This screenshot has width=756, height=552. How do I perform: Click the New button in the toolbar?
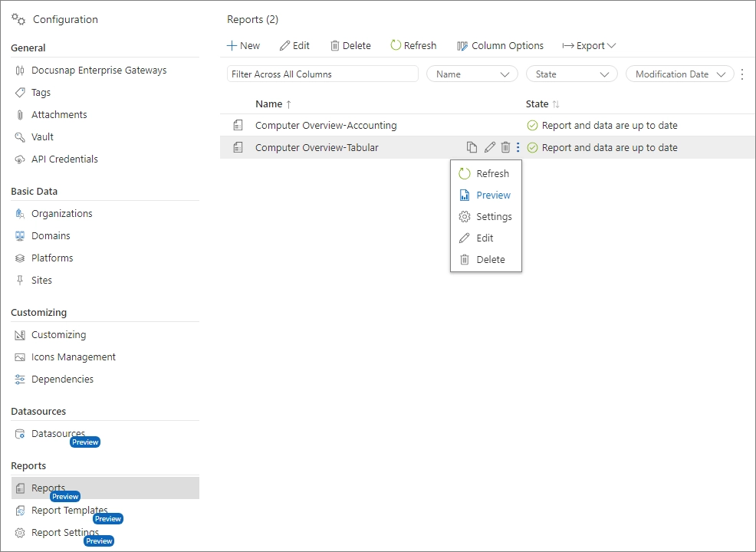tap(244, 46)
